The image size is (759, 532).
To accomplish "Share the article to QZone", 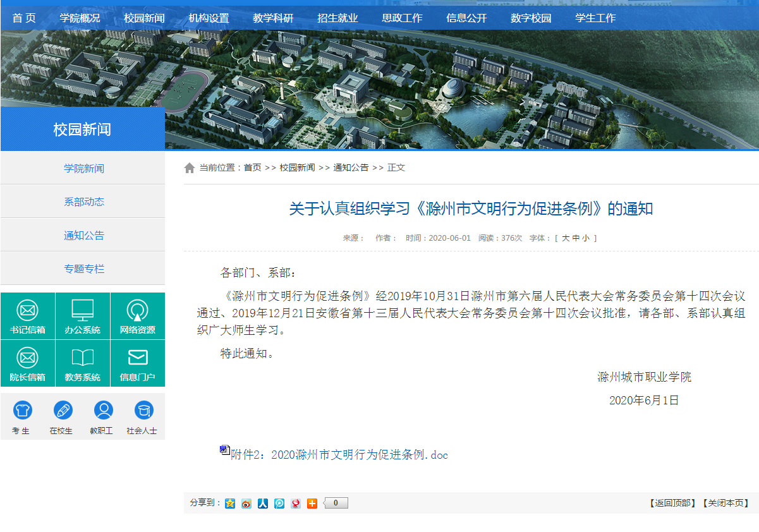I will point(230,504).
